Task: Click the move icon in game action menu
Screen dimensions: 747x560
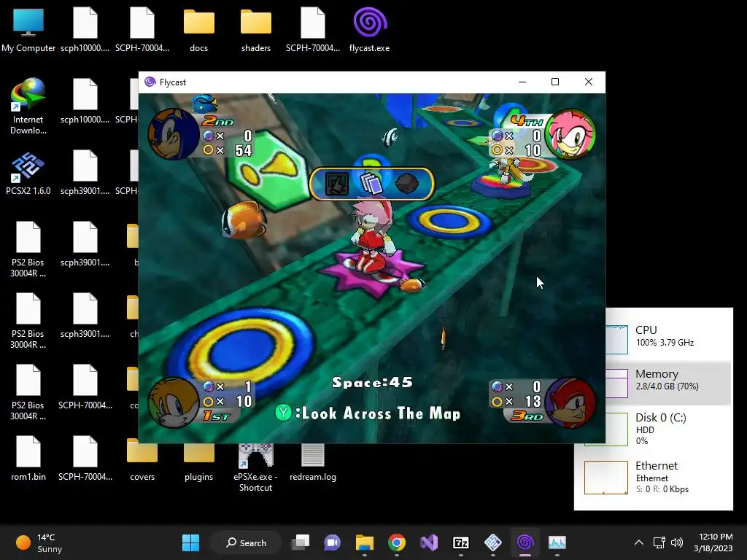Action: pyautogui.click(x=337, y=184)
